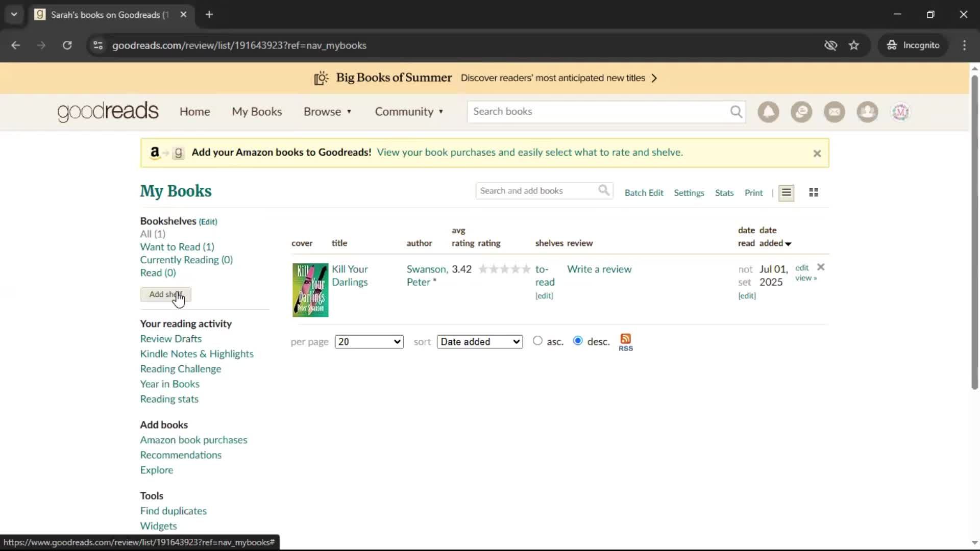Open Big Books of Summer banner arrow
Viewport: 980px width, 551px height.
pos(654,78)
